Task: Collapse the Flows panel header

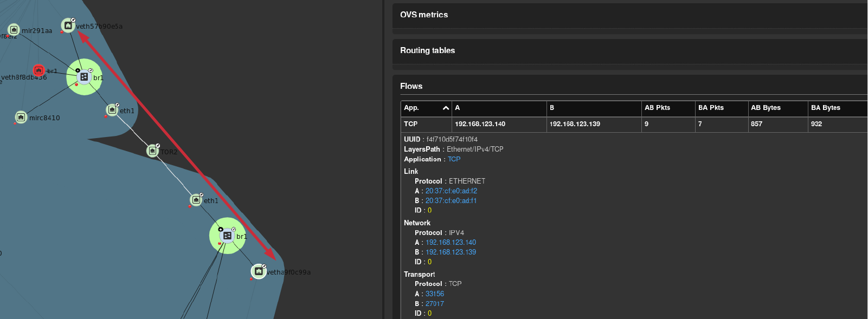Action: coord(411,86)
